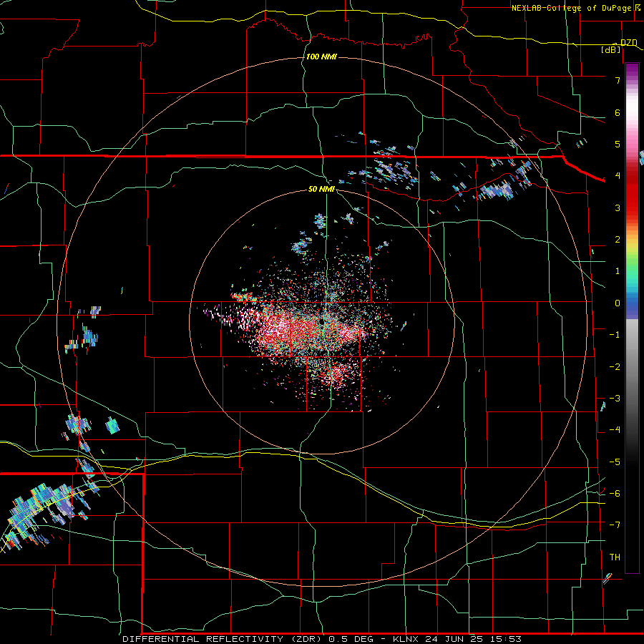This screenshot has height=644, width=644.
Task: Click the 7 value on the scale
Action: (x=618, y=80)
